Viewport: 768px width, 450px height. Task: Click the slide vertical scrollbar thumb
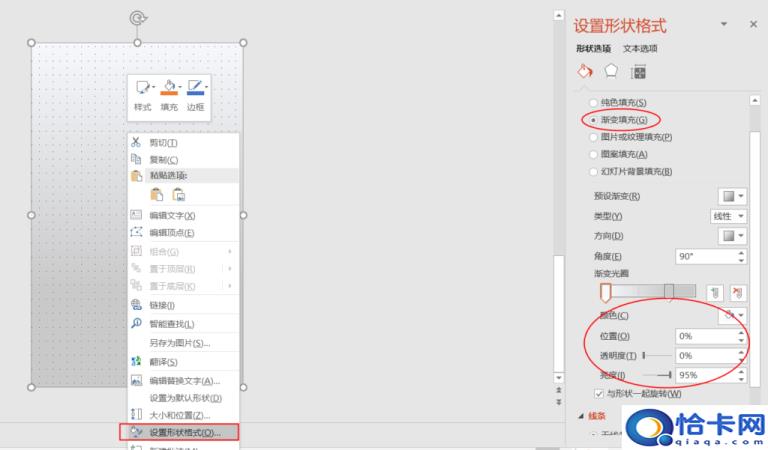(x=559, y=313)
